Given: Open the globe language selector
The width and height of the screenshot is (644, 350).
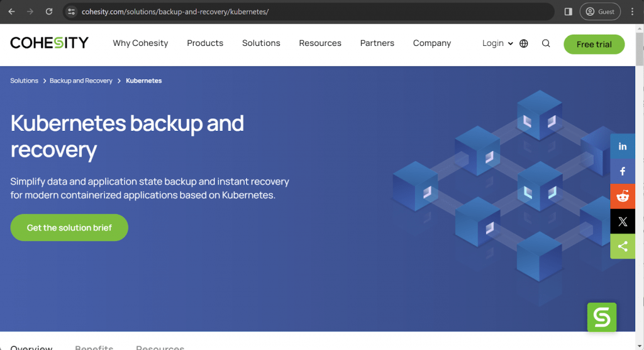Looking at the screenshot, I should tap(524, 43).
